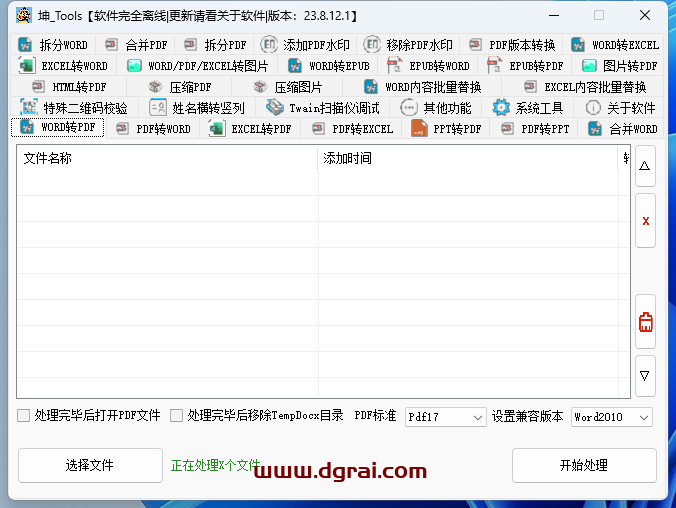
Task: Enable 处理完毕后移除TempDocx目录 checkbox
Action: [176, 416]
